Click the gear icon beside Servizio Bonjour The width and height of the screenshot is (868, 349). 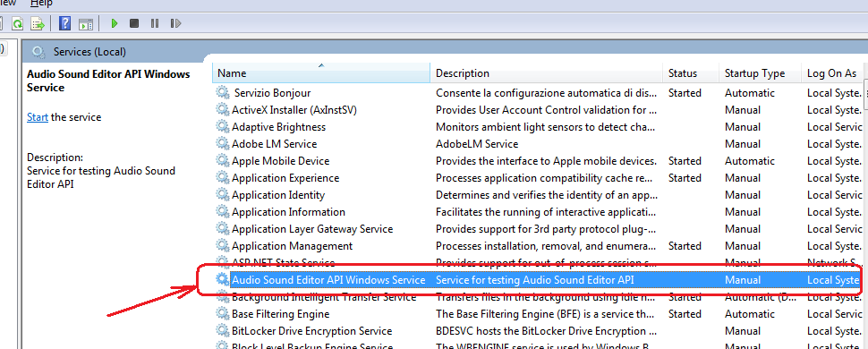point(223,92)
